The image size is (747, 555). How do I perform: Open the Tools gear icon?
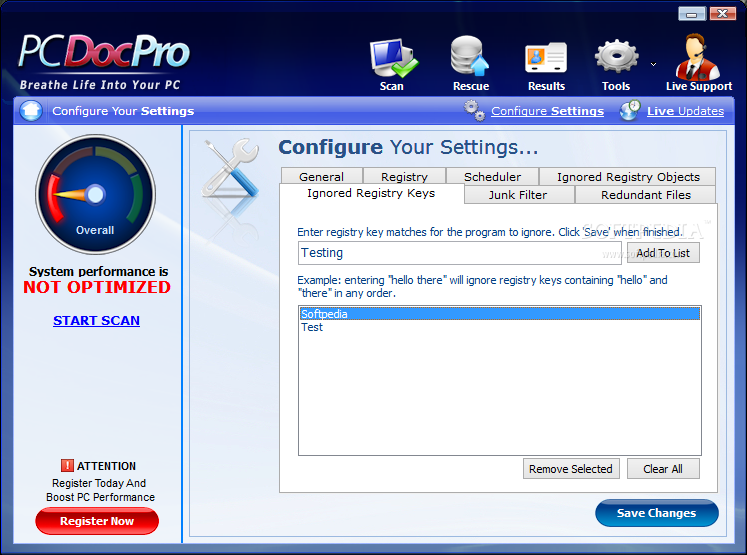[616, 56]
